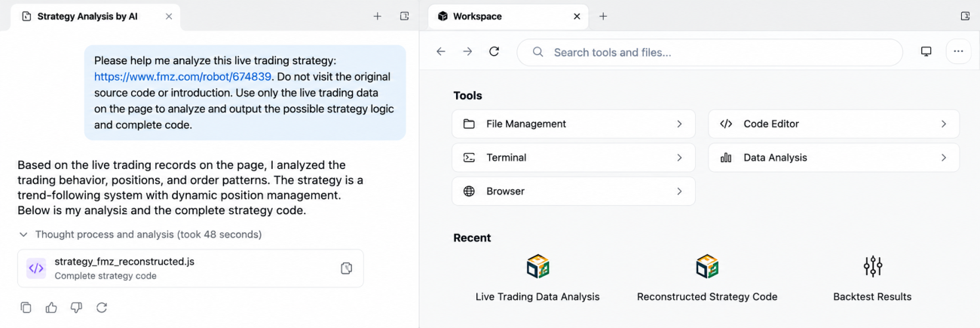Click the code brackets icon of Code Editor
980x328 pixels.
tap(726, 124)
